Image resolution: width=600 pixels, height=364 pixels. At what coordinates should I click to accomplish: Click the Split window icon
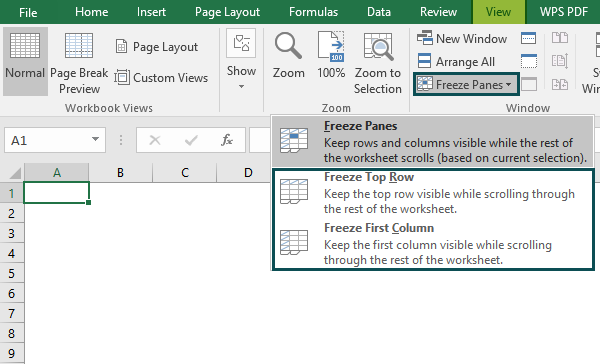coord(528,38)
